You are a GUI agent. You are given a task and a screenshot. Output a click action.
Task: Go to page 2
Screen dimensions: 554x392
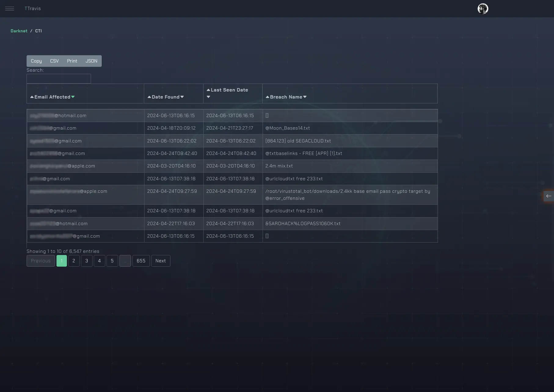(x=74, y=261)
